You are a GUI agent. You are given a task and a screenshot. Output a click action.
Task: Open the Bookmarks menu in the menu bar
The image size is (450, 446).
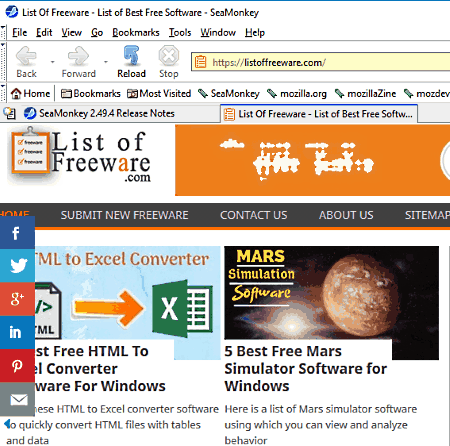(136, 32)
